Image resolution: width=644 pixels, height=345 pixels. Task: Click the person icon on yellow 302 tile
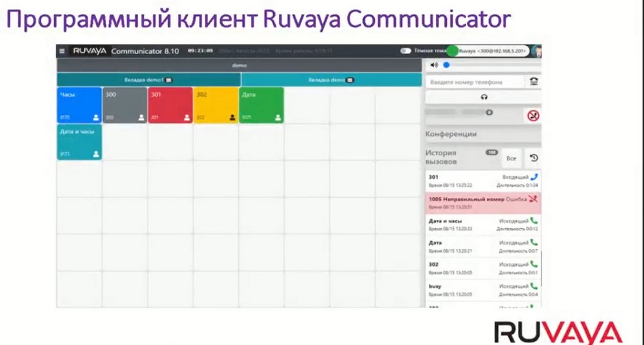click(x=232, y=117)
